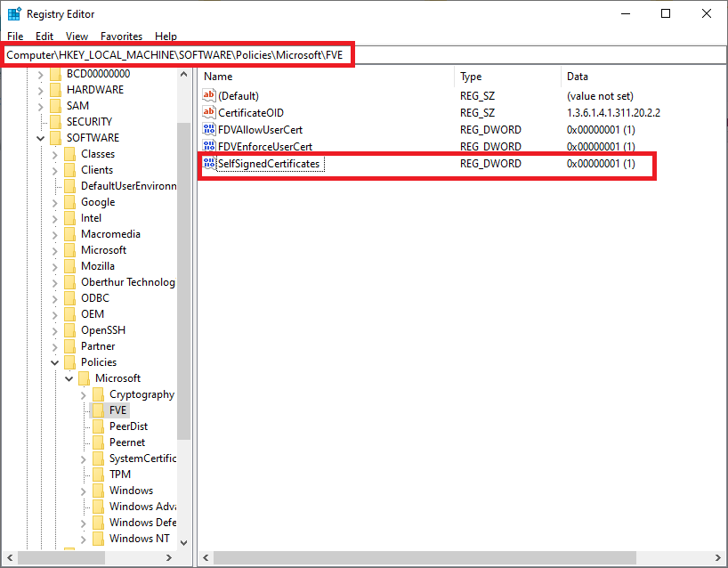Screen dimensions: 728x568
Task: Click the HARDWARE folder icon
Action: pos(55,90)
